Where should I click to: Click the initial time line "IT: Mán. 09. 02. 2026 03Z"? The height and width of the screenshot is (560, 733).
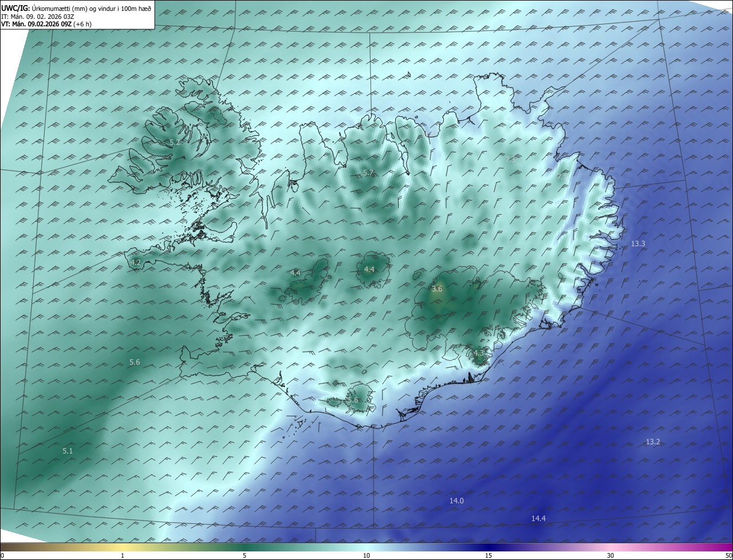(x=37, y=17)
